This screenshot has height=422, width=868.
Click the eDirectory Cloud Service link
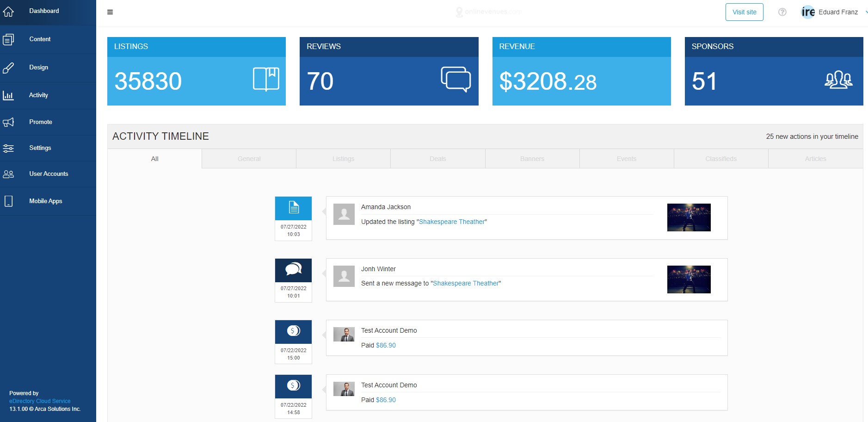point(40,401)
